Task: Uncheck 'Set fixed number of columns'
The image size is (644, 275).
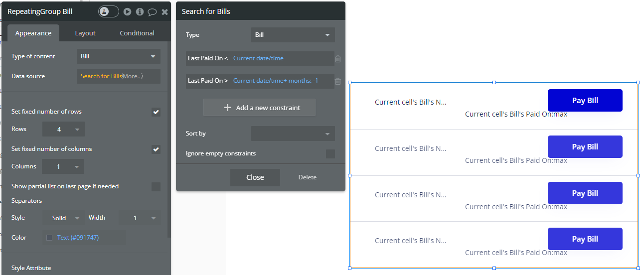Action: (156, 149)
